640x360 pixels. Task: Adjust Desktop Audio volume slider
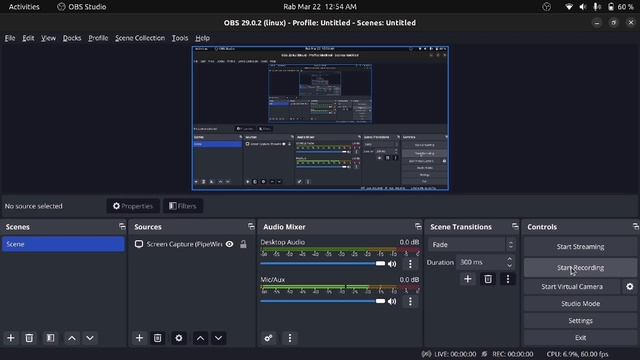coord(322,264)
